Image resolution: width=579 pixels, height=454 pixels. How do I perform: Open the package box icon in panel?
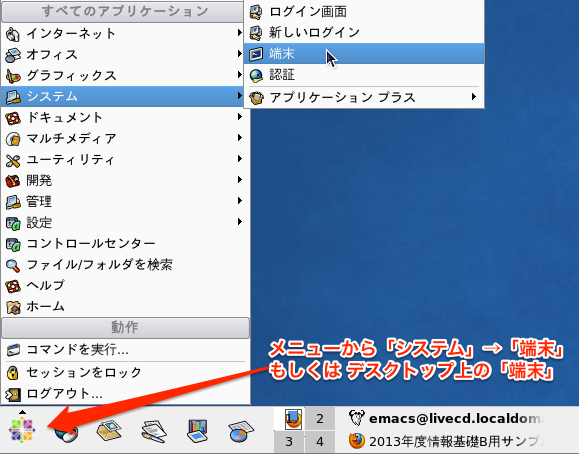(x=109, y=430)
